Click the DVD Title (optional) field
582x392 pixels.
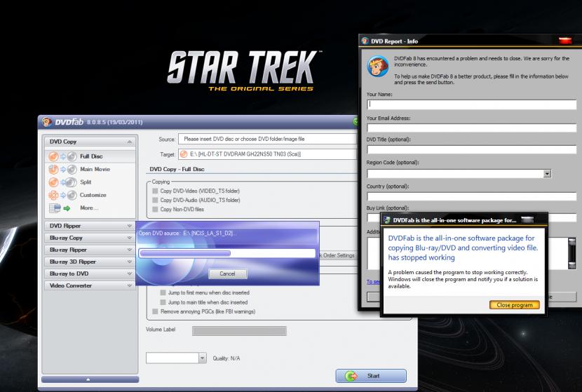[x=472, y=149]
